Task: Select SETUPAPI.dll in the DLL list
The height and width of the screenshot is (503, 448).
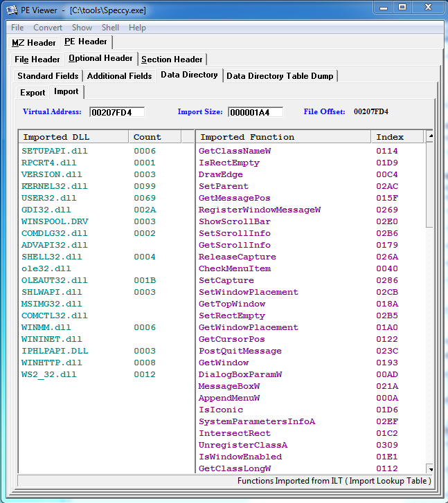Action: coord(54,151)
